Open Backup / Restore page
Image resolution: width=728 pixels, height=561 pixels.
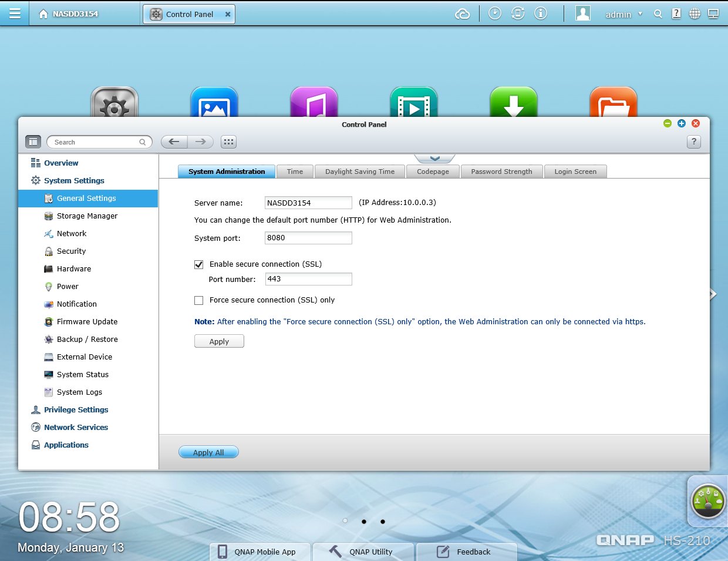point(88,340)
